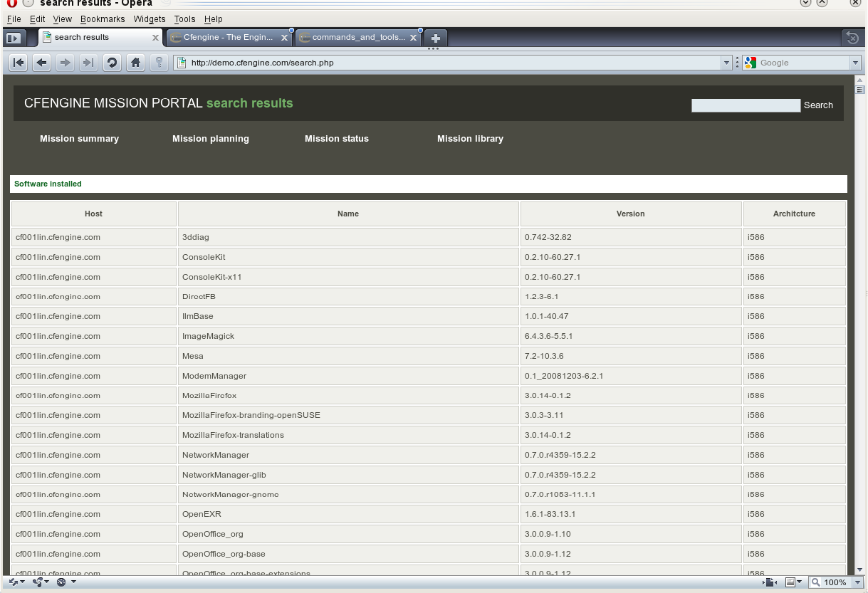Open the Help menu
The image size is (868, 593).
[x=213, y=19]
